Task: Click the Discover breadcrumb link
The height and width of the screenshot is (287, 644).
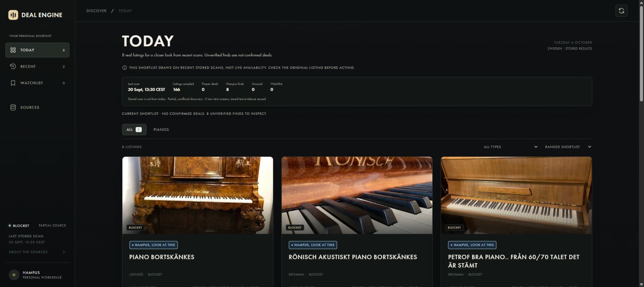Action: point(96,11)
